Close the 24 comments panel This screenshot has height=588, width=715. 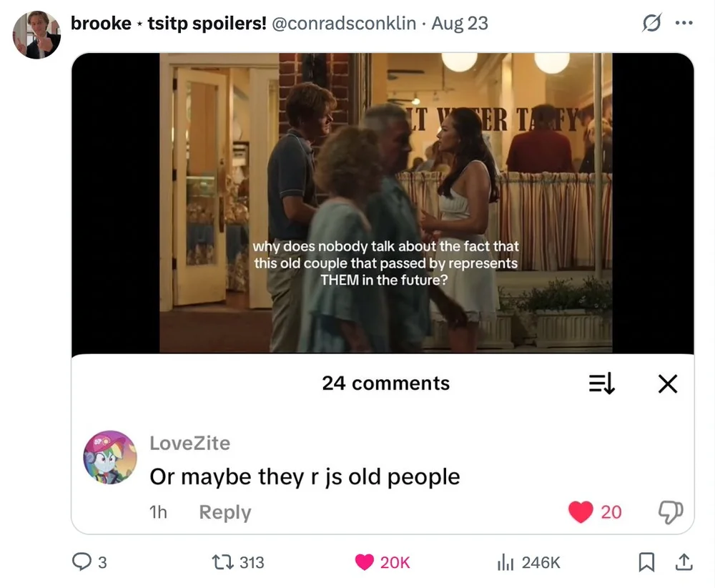point(668,383)
